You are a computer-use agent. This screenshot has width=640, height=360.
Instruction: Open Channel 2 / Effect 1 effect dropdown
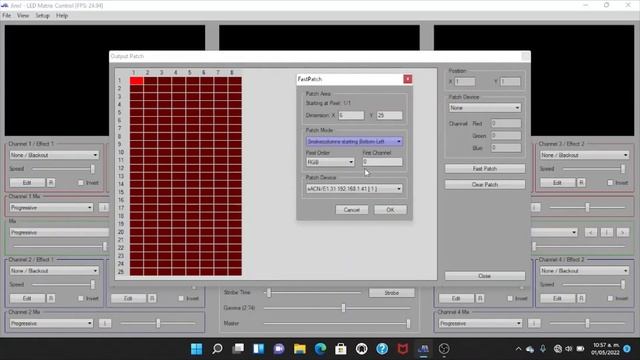(x=54, y=271)
